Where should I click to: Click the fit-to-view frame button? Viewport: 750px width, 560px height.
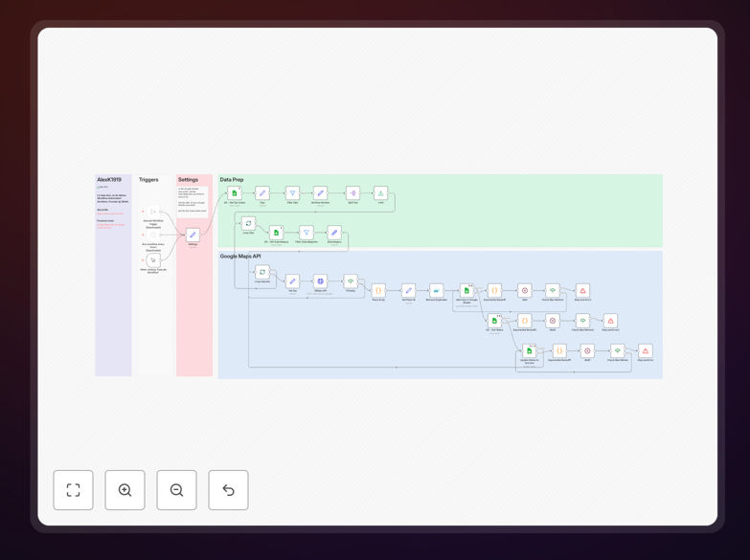[x=73, y=490]
